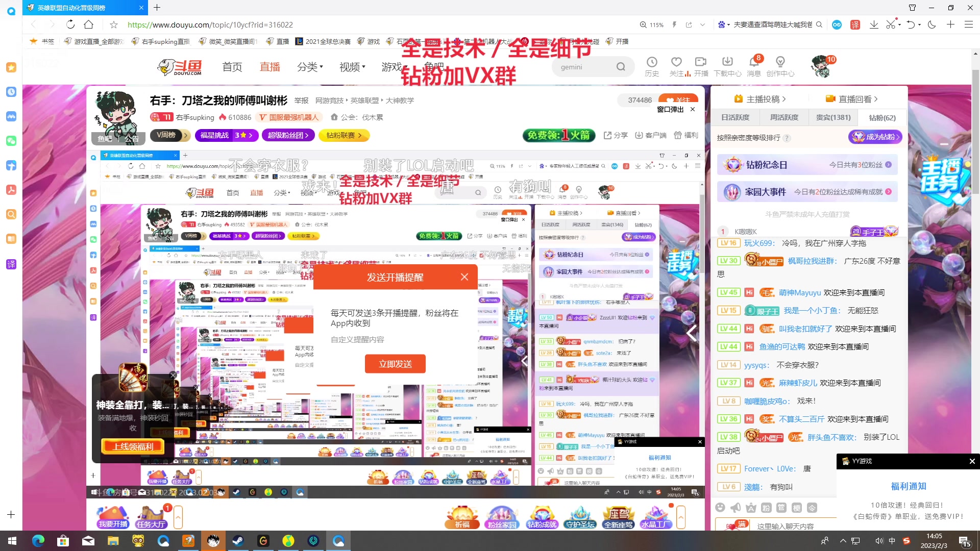Image resolution: width=980 pixels, height=551 pixels.
Task: Toggle the lightning speed-mode icon in address bar
Action: [674, 24]
